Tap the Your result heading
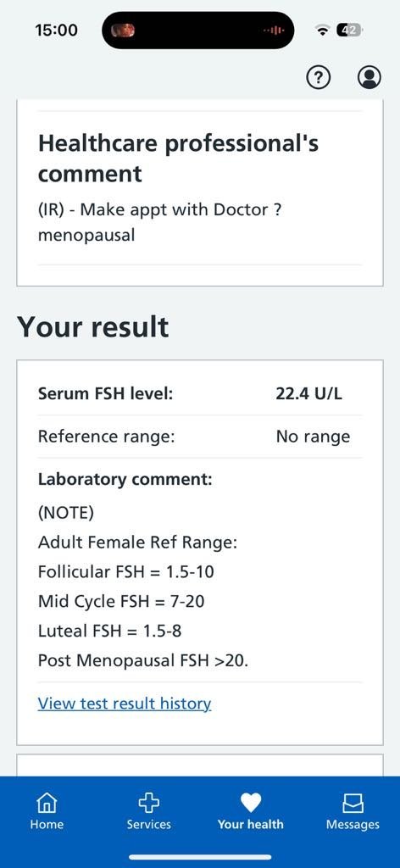 pos(93,326)
